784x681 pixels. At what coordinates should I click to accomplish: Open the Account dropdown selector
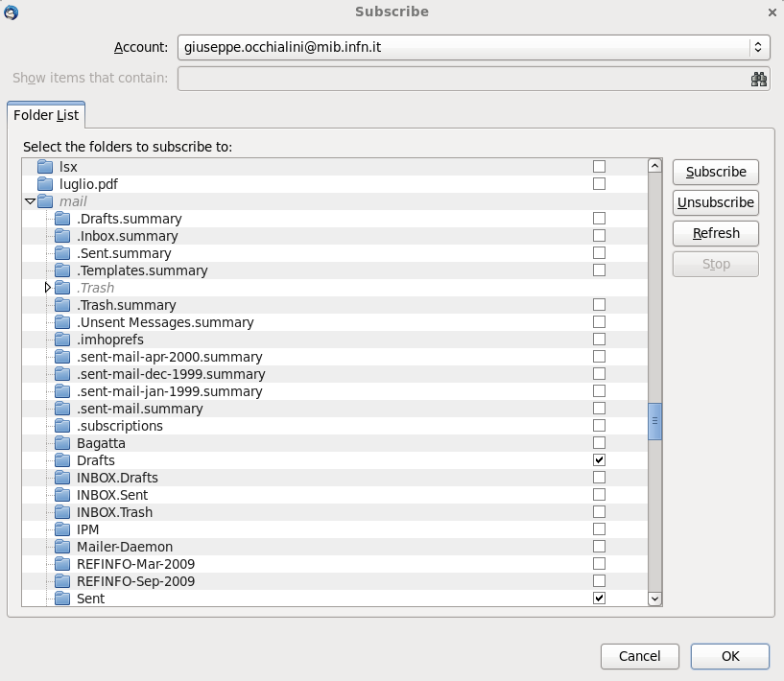[x=473, y=47]
